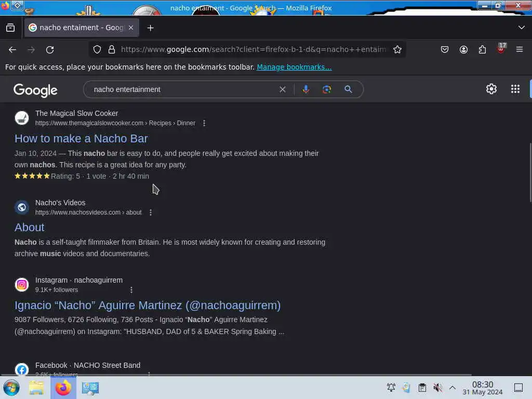Click the muted volume tray icon
Screen dimensions: 532x399
point(437,388)
